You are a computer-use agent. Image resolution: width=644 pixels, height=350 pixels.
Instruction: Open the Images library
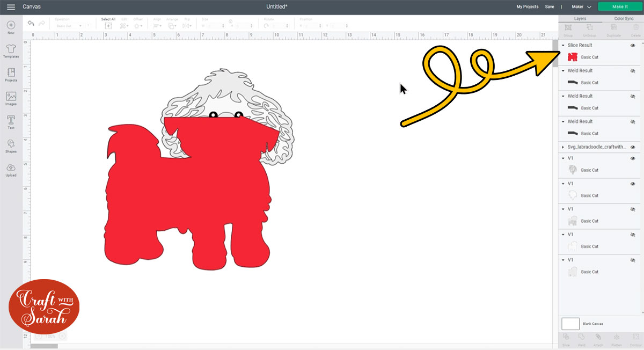pyautogui.click(x=11, y=98)
